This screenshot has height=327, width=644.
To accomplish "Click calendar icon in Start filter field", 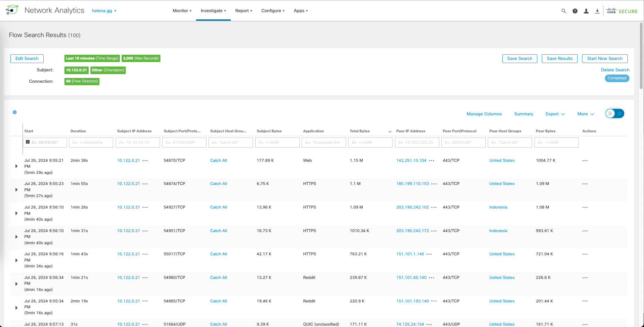I will 28,142.
